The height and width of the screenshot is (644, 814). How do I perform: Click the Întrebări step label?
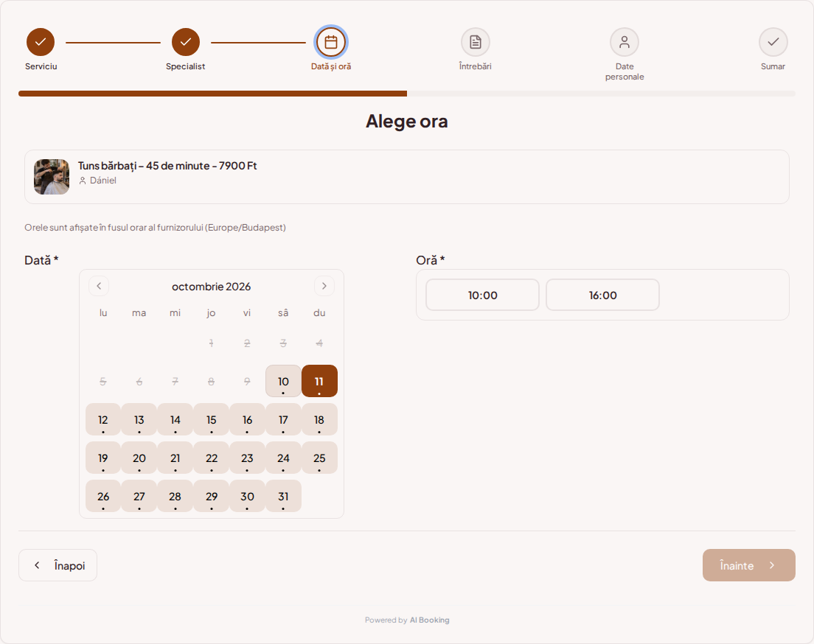475,66
